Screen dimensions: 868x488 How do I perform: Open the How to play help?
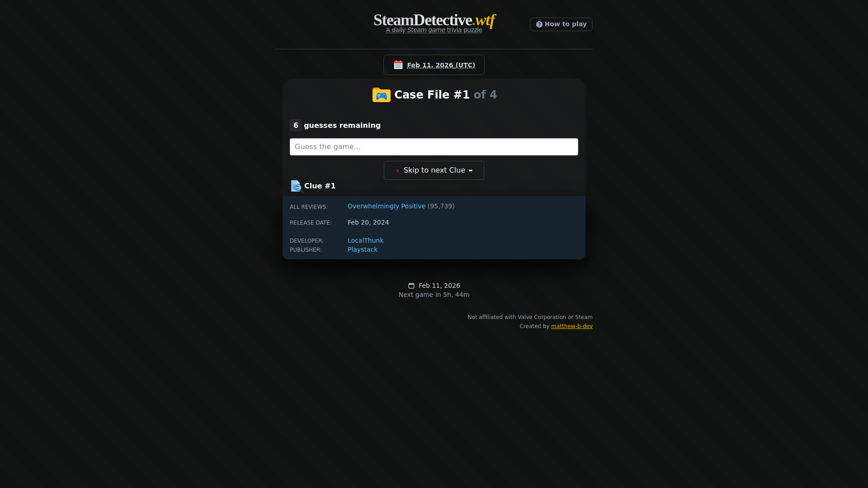(561, 24)
